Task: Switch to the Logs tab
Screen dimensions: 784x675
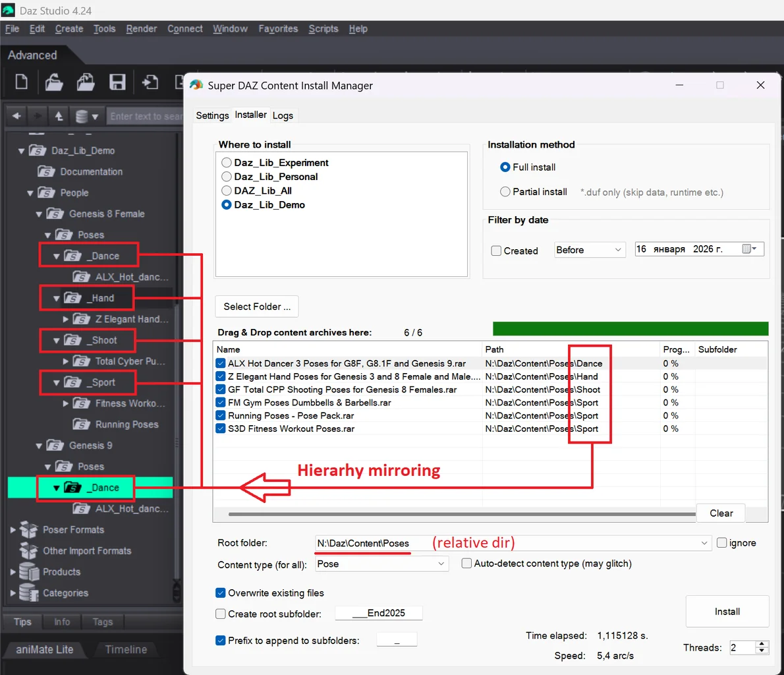Action: click(283, 115)
